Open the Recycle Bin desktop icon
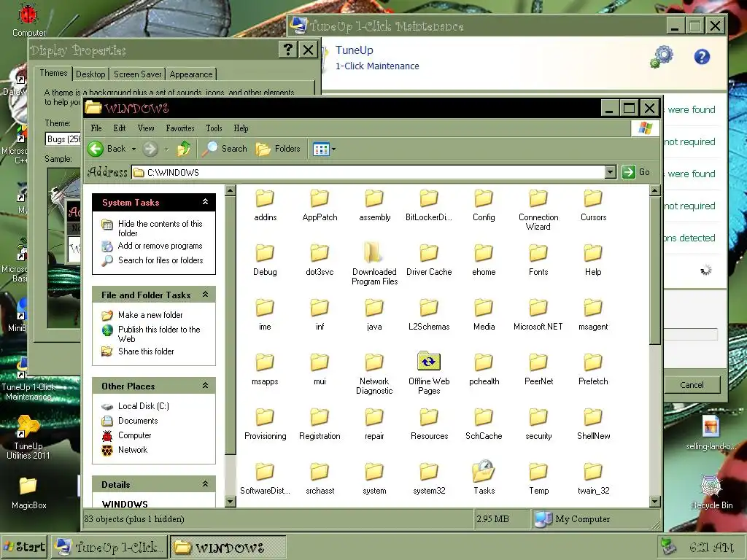Image resolution: width=747 pixels, height=560 pixels. pyautogui.click(x=711, y=492)
